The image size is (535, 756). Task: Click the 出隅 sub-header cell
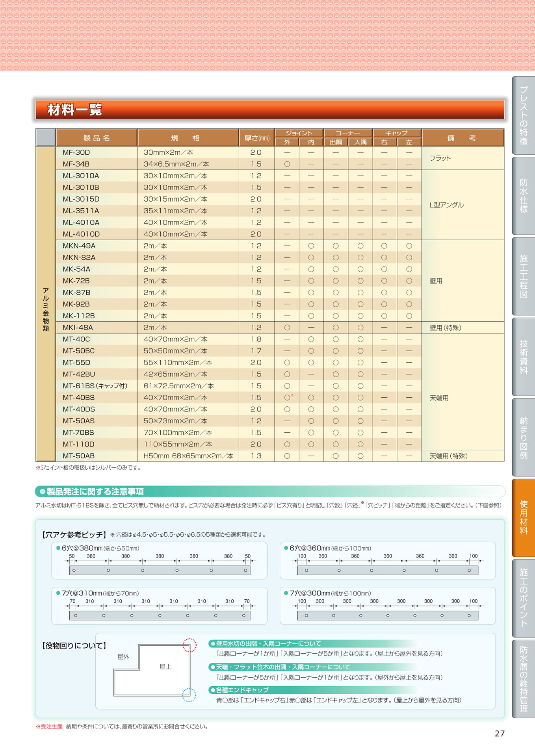click(x=336, y=142)
